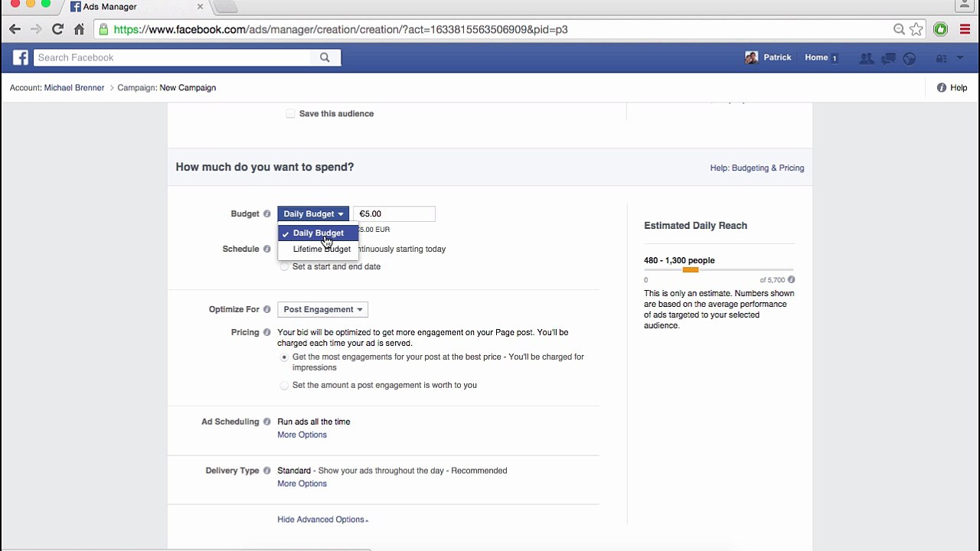This screenshot has height=551, width=980.
Task: Open the Daily Budget dropdown button
Action: pos(313,214)
